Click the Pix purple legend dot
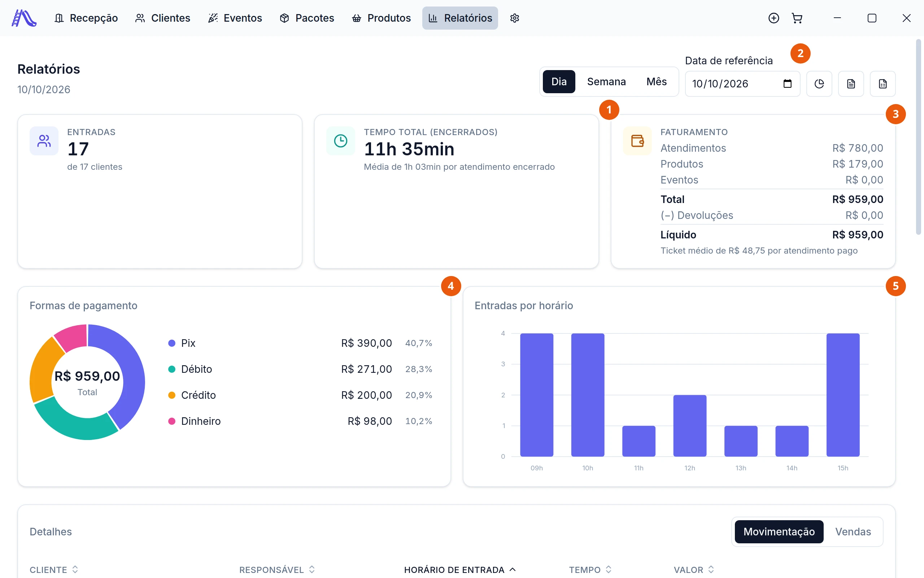 point(172,343)
